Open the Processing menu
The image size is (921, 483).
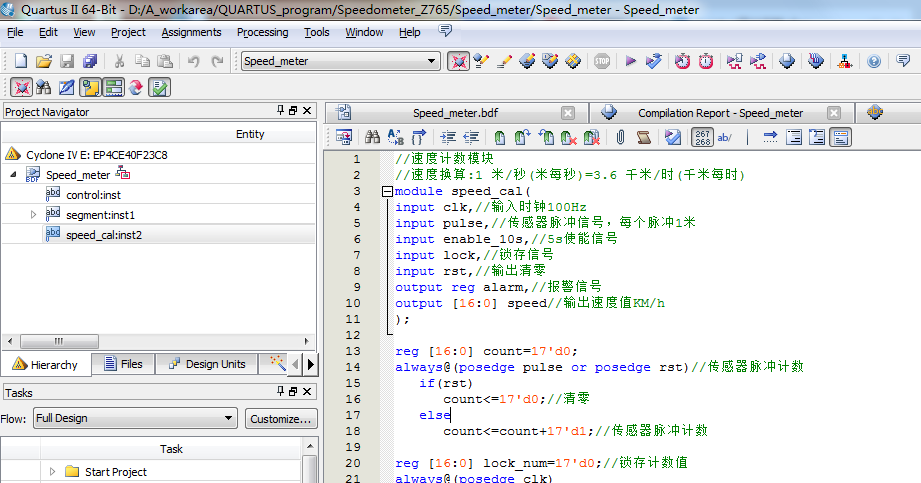click(263, 32)
